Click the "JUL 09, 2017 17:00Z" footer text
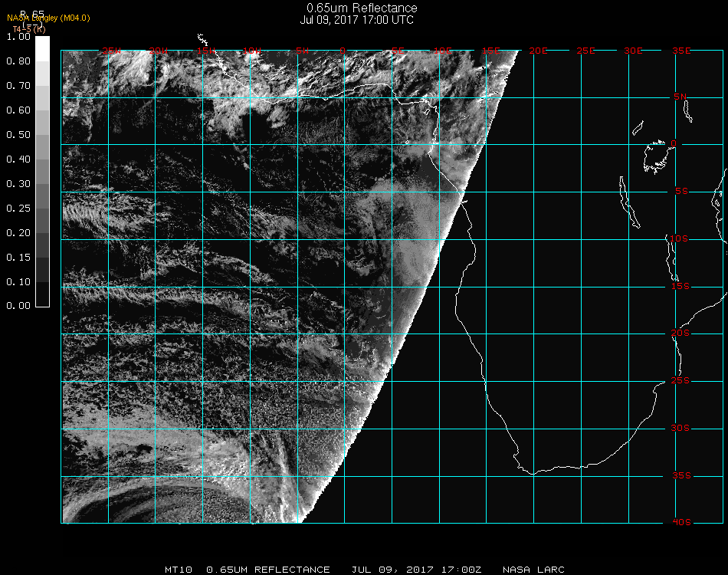 (x=416, y=570)
